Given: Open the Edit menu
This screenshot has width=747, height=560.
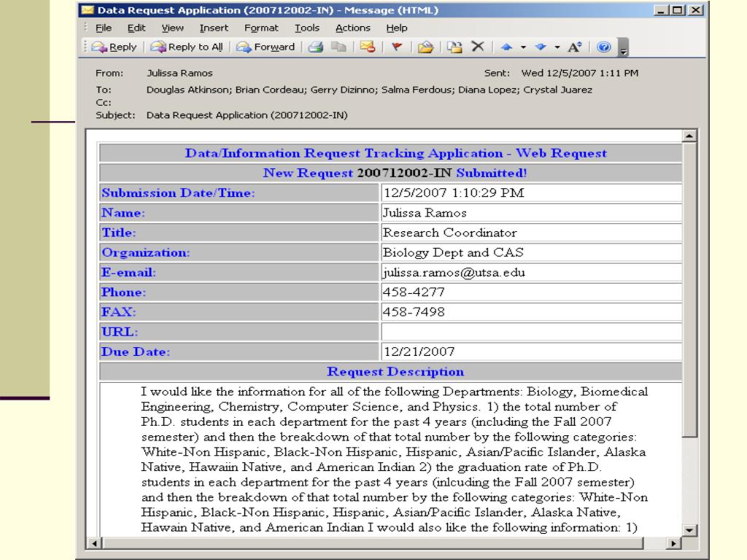Looking at the screenshot, I should [x=136, y=28].
